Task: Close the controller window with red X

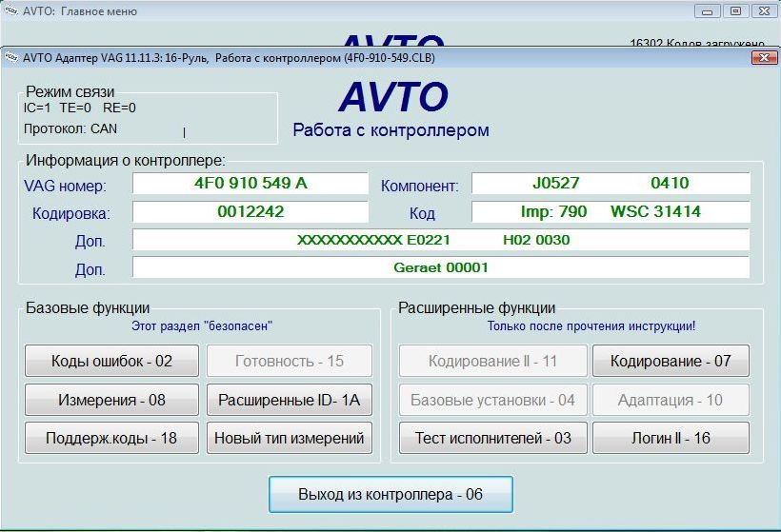Action: (764, 58)
